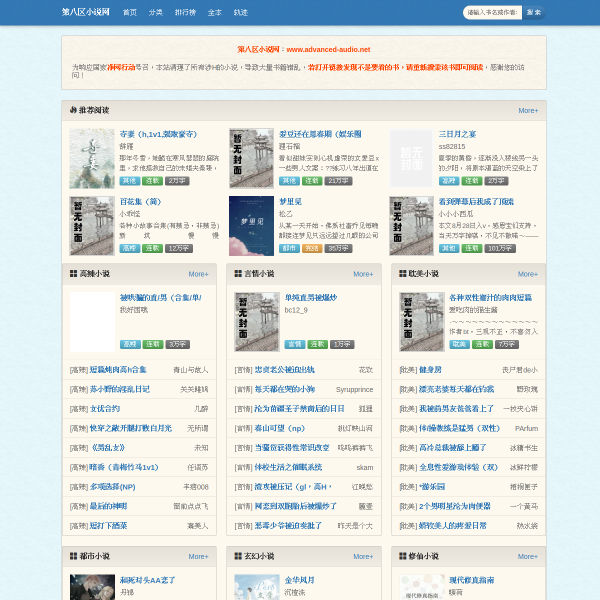Click the 和死对头AA恋了 cover thumbnail
Viewport: 600px width, 600px height.
point(92,587)
